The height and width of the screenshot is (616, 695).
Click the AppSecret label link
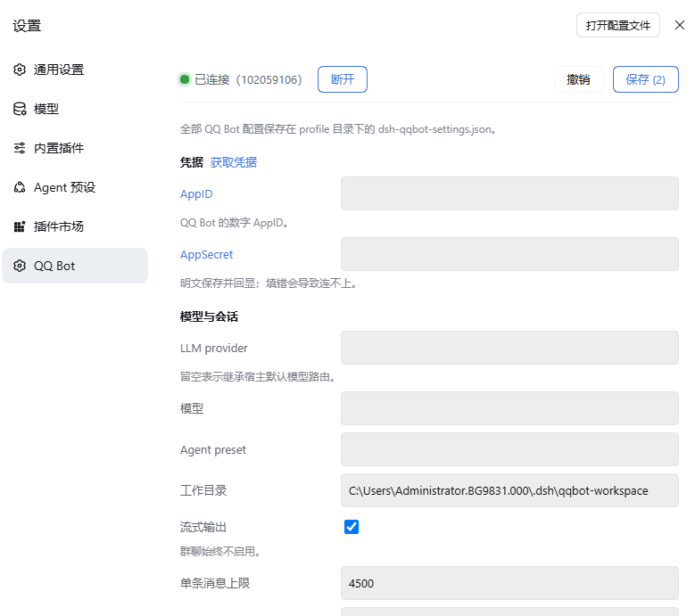click(207, 255)
